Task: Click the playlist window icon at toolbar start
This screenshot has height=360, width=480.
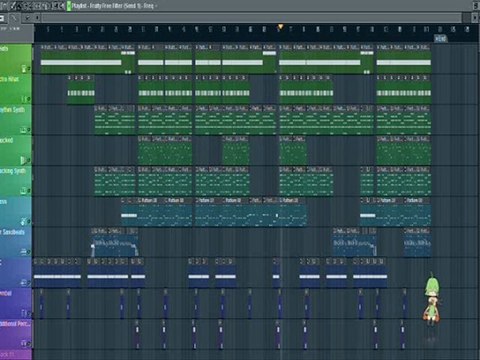Action: [x=2, y=18]
